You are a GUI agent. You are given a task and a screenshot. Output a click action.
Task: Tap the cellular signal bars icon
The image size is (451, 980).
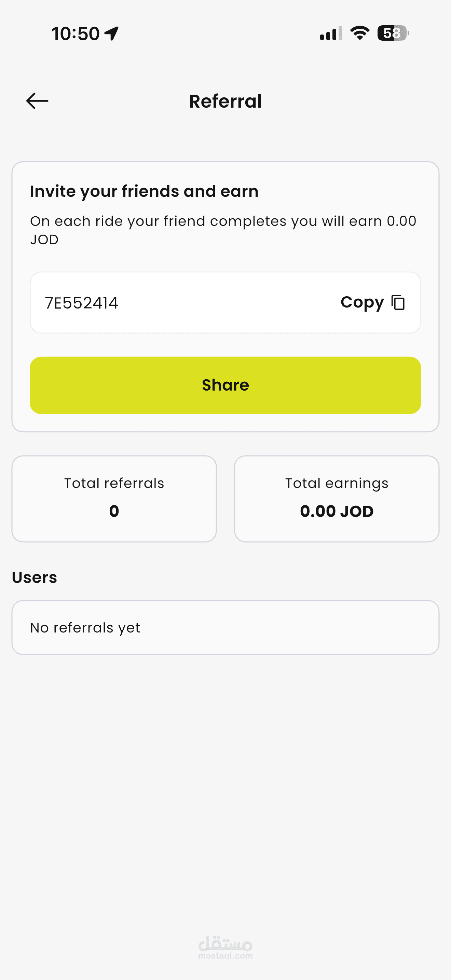pyautogui.click(x=330, y=33)
